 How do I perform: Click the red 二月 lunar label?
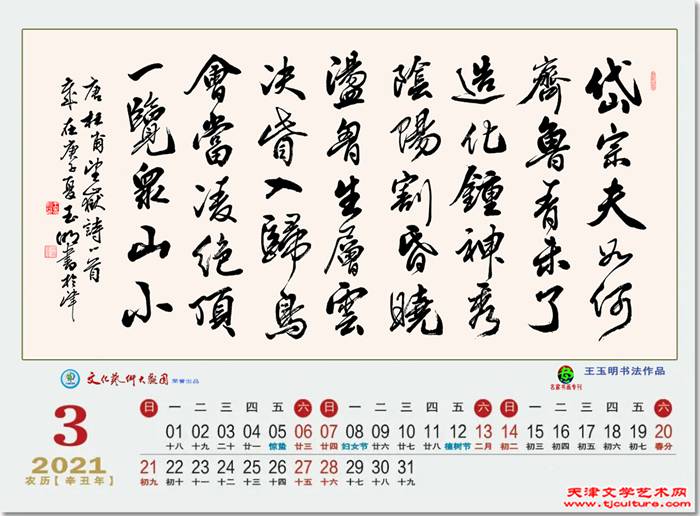point(483,446)
